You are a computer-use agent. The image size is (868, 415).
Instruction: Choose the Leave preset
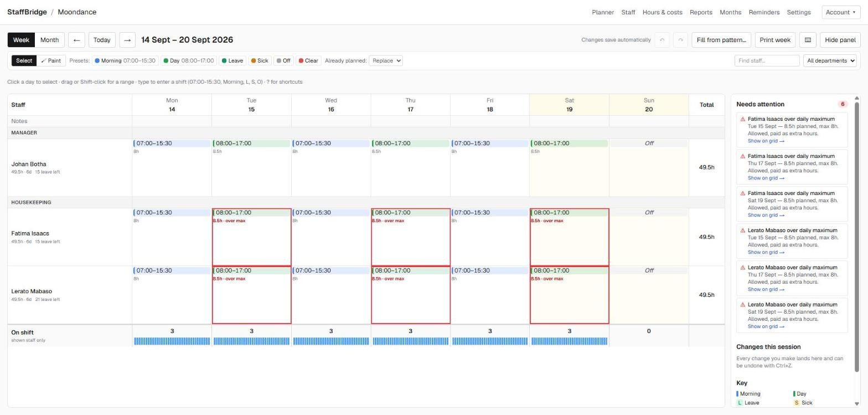click(232, 61)
